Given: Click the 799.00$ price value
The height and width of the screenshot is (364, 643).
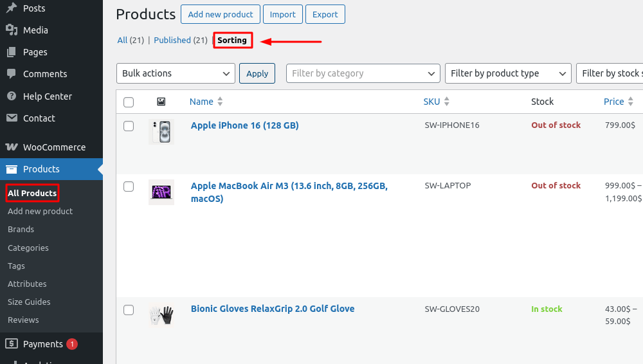Looking at the screenshot, I should 620,125.
